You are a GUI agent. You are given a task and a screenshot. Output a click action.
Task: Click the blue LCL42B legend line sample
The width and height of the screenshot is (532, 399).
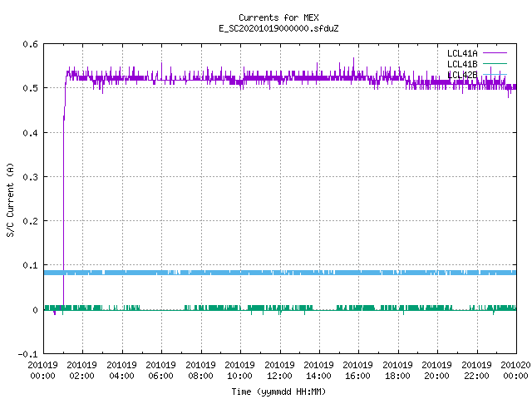[x=495, y=74]
